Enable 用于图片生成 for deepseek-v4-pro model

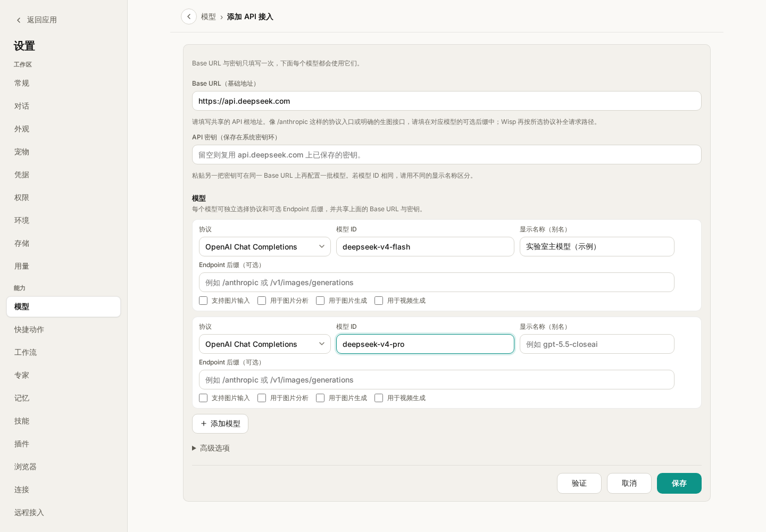click(320, 398)
